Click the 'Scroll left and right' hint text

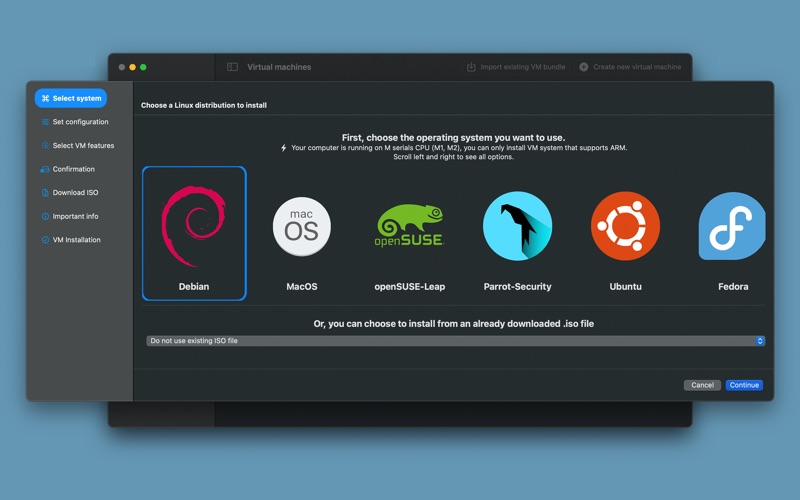coord(453,157)
